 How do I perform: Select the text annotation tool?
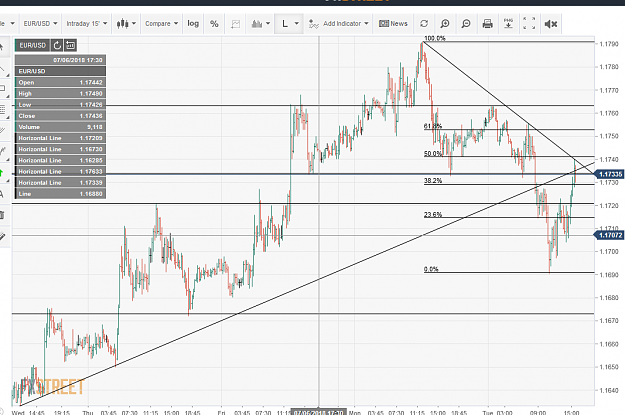tap(2, 195)
